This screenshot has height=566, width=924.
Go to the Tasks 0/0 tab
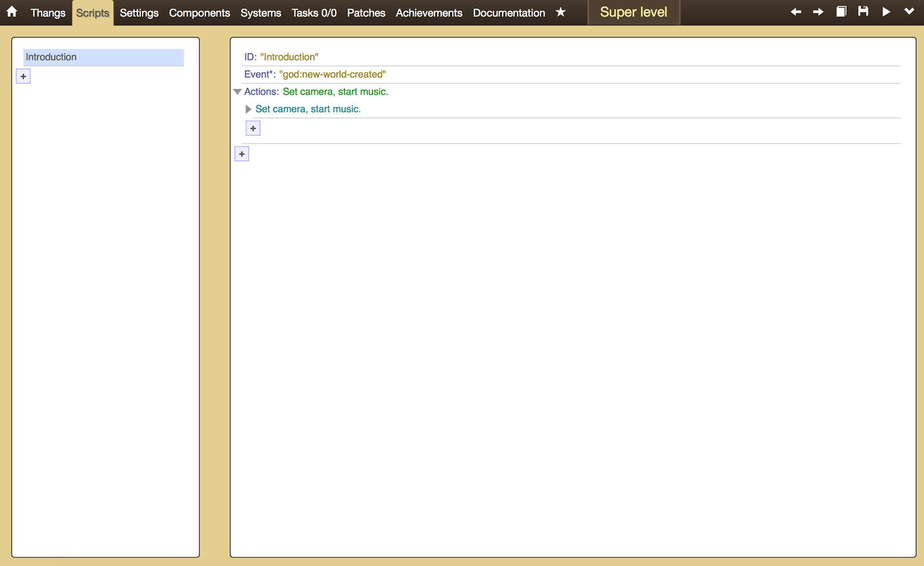[314, 13]
